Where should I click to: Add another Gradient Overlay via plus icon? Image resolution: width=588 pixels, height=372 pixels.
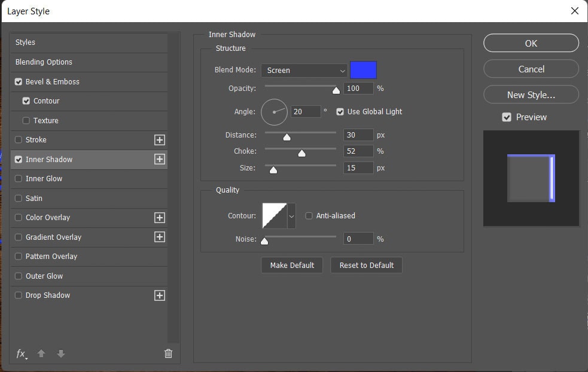click(x=159, y=237)
